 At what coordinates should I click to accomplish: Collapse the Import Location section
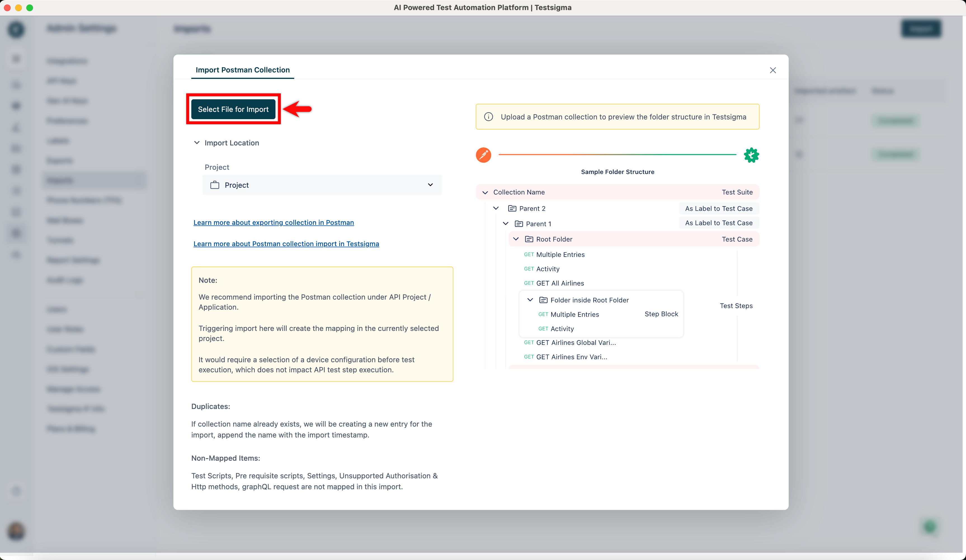(197, 143)
